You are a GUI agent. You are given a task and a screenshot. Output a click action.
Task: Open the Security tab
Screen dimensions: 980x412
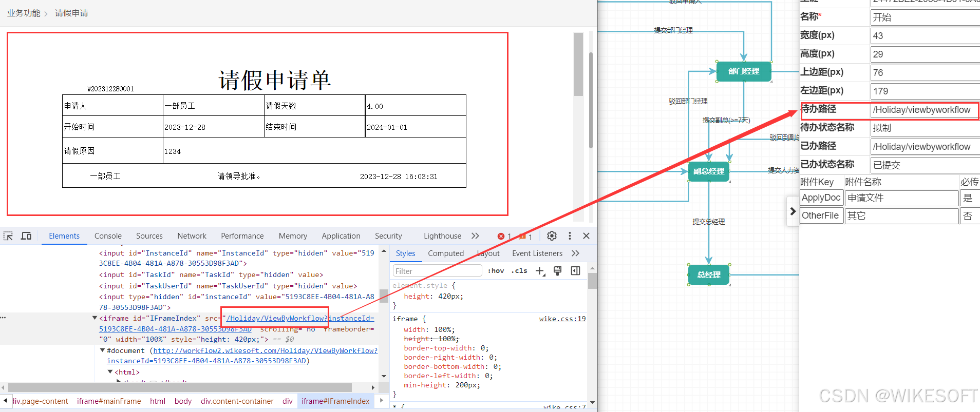coord(388,236)
